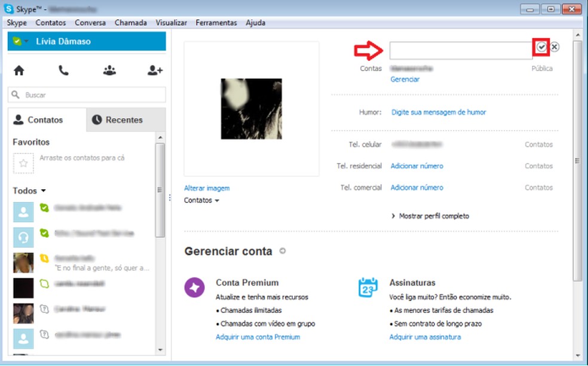Open the Ferramentas menu
This screenshot has width=588, height=366.
pos(216,23)
